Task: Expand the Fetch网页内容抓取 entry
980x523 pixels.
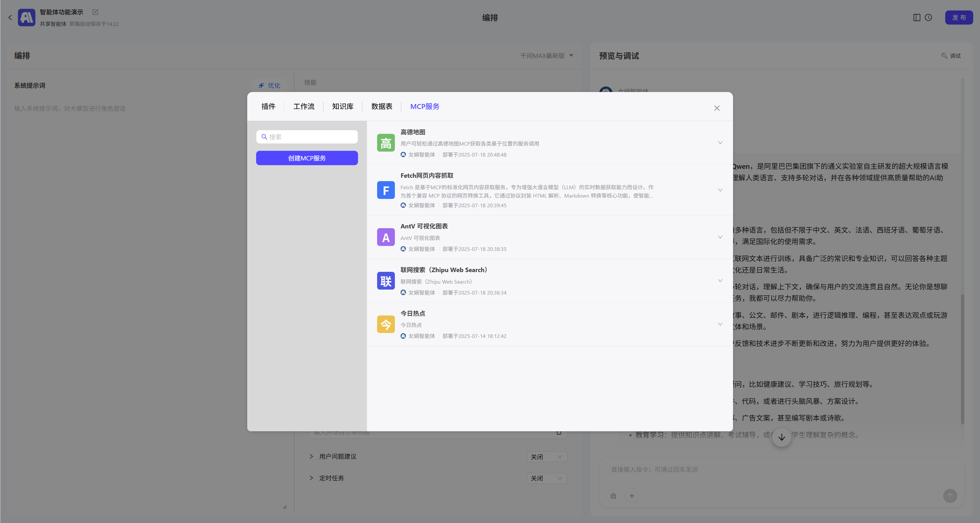Action: (x=720, y=190)
